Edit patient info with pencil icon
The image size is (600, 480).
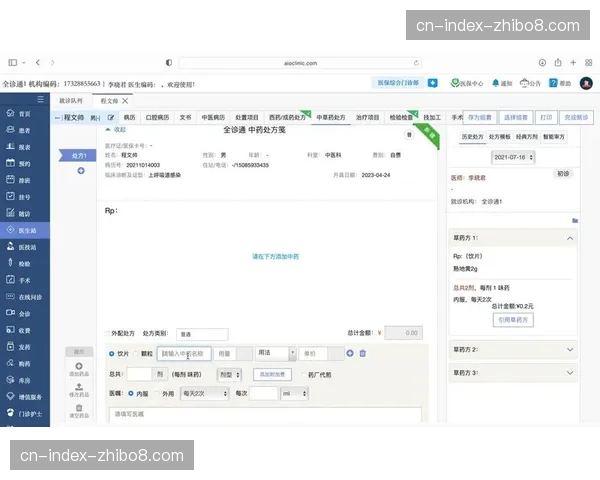[111, 118]
